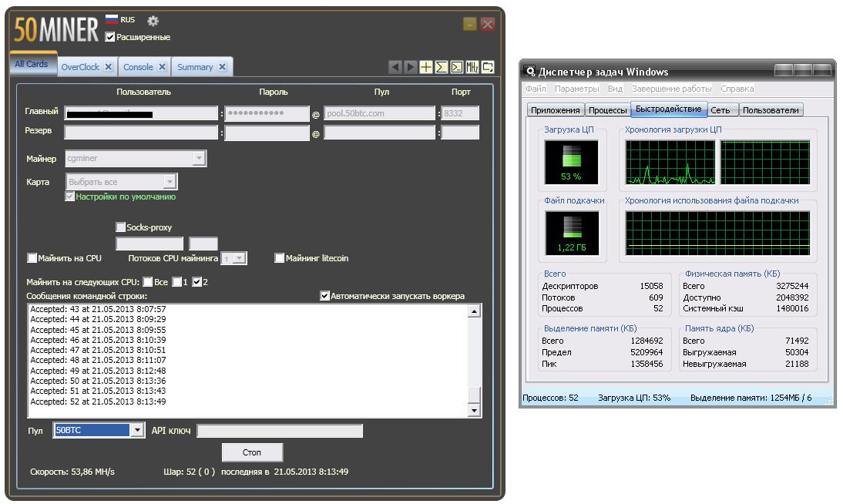Click the Главный password field
This screenshot has height=504, width=843.
pyautogui.click(x=267, y=113)
